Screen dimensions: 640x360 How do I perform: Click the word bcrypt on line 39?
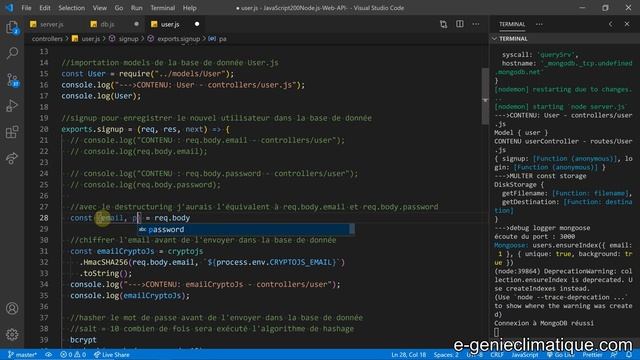point(83,340)
